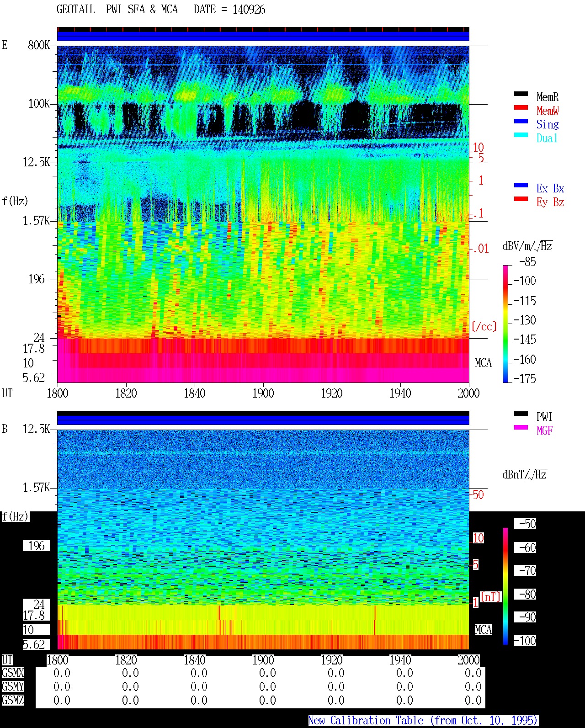Image resolution: width=585 pixels, height=728 pixels.
Task: Click the 1900 time tick under E panel
Action: pos(263,393)
